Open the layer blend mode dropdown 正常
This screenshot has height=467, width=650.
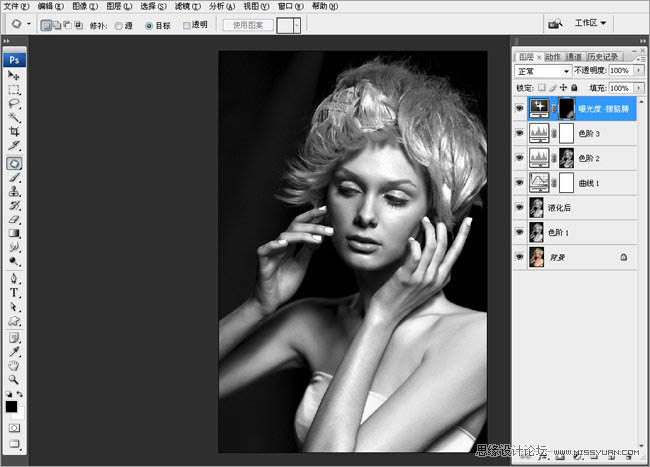tap(543, 72)
